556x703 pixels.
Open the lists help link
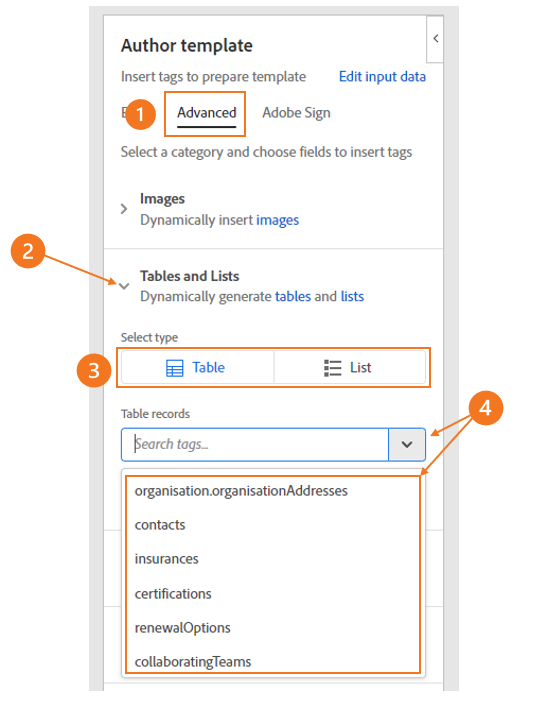pos(352,296)
